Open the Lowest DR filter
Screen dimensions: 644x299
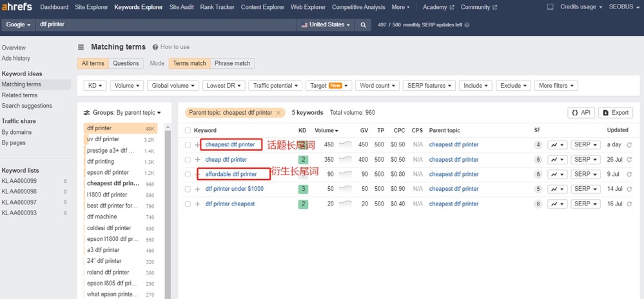tap(224, 86)
